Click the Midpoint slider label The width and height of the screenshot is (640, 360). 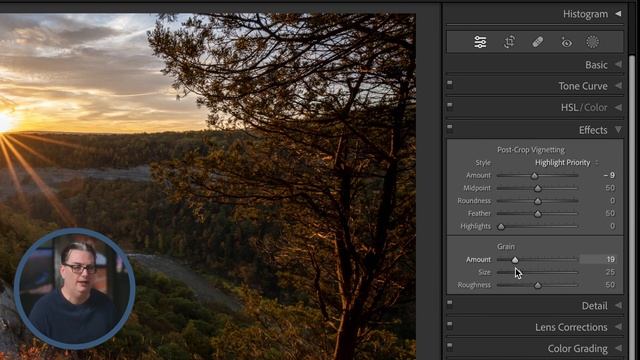477,188
